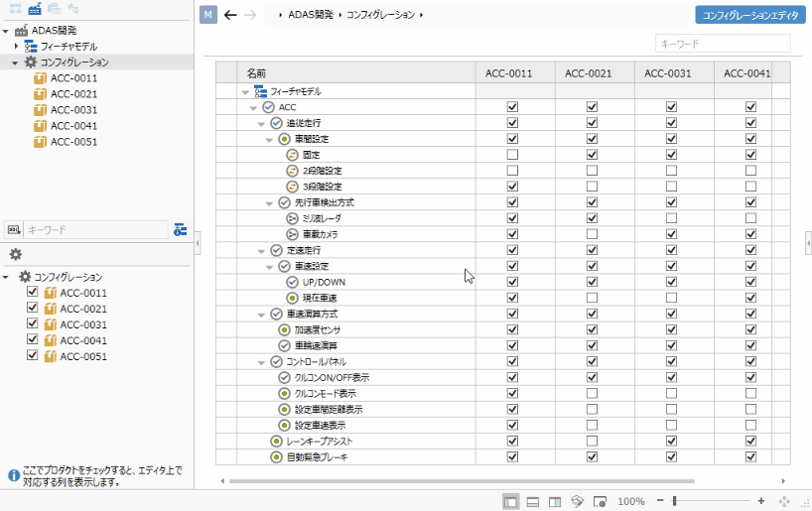Screen dimensions: 812x511
Task: Click the factory icon in top-left toolbar
Action: (x=35, y=8)
